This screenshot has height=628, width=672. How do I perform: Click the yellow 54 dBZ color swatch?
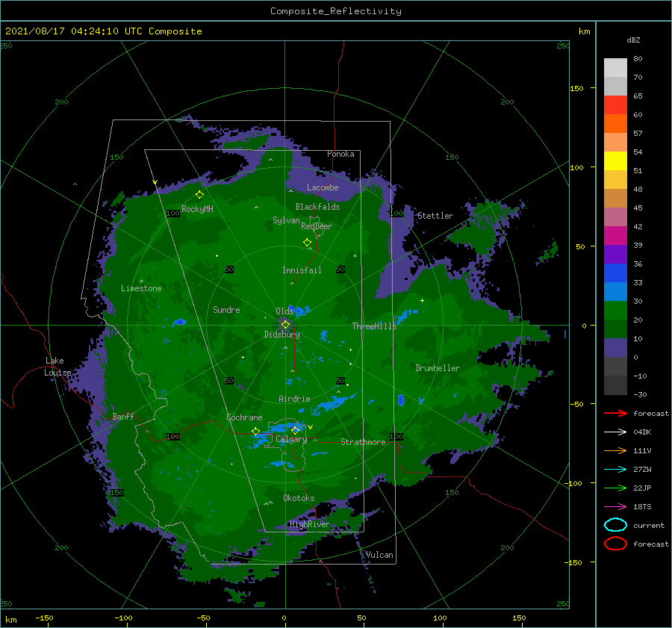coord(615,161)
